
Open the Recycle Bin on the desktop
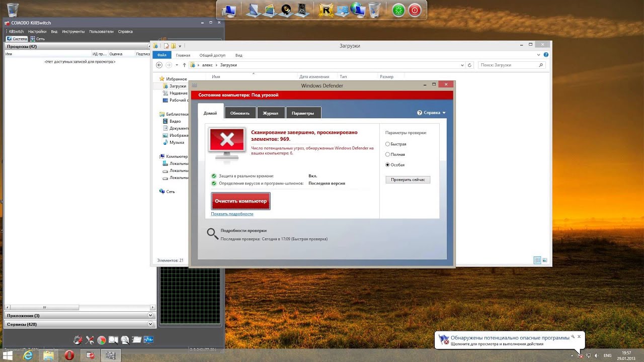(x=13, y=10)
